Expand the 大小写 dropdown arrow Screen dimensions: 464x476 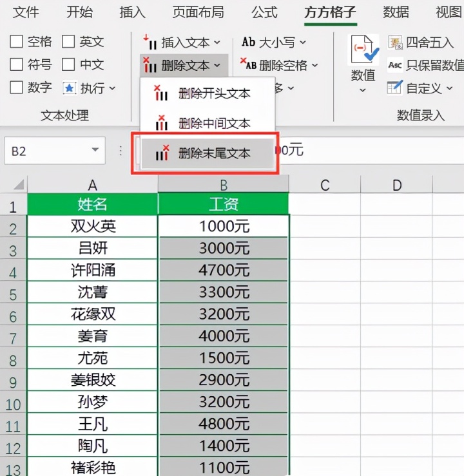click(x=303, y=43)
